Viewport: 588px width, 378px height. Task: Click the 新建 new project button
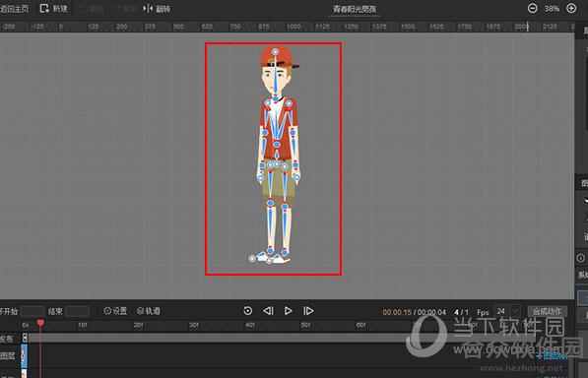coord(54,9)
